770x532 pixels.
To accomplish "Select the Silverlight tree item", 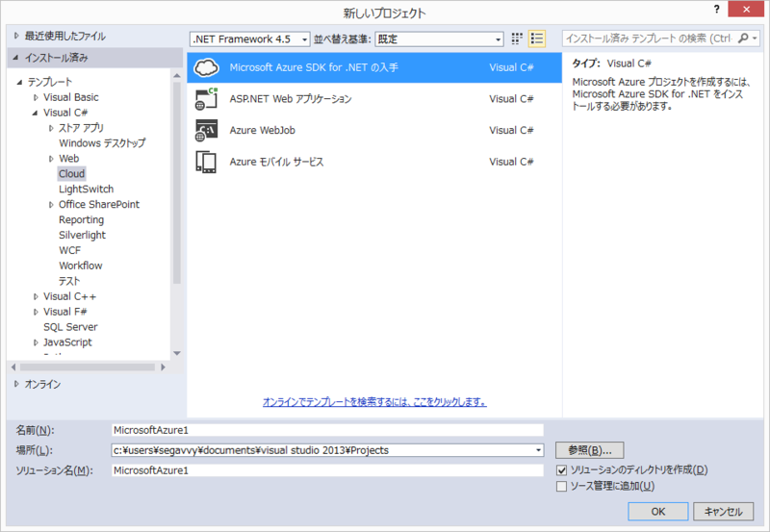I will point(82,235).
